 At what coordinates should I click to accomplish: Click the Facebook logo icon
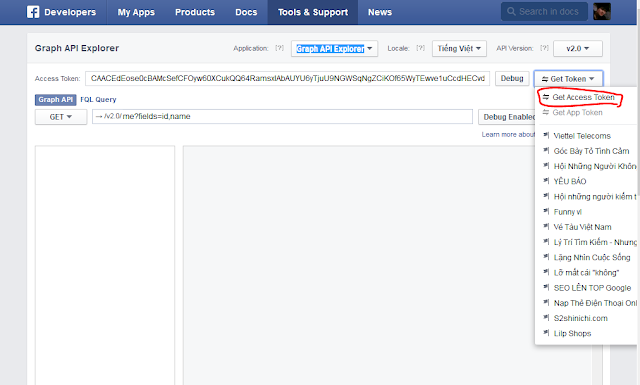pos(33,12)
